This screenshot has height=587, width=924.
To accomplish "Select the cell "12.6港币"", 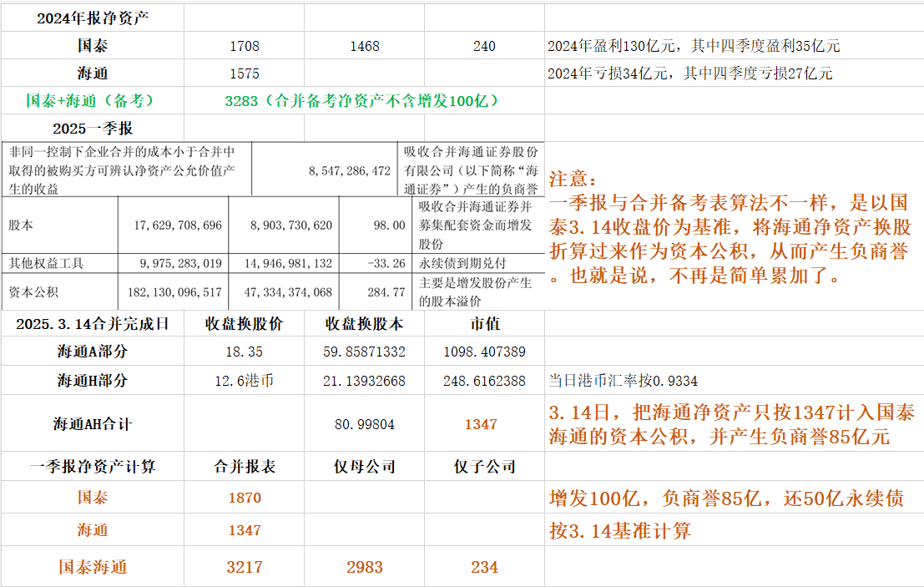I will (244, 381).
